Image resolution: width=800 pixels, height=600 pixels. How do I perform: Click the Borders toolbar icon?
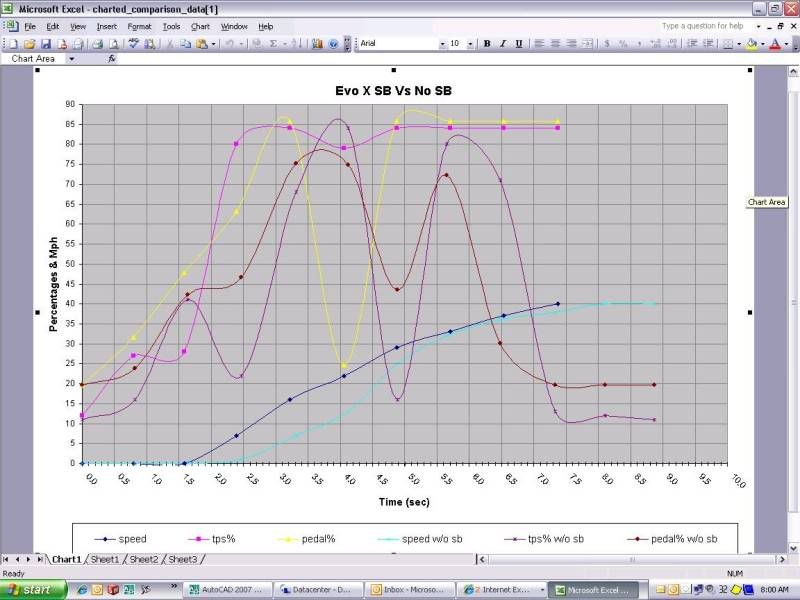point(728,44)
